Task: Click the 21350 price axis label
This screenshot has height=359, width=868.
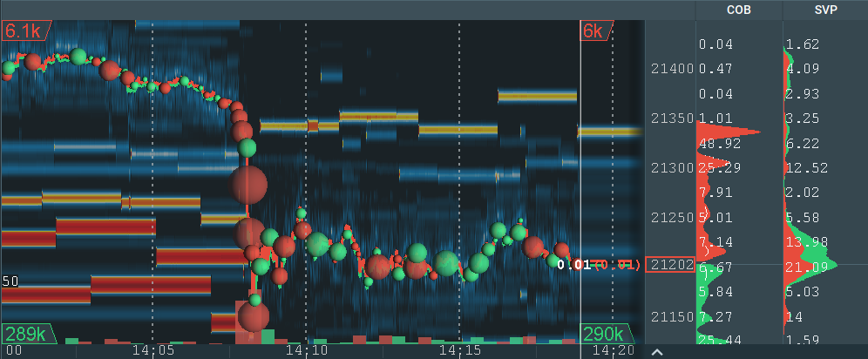Action: [673, 119]
